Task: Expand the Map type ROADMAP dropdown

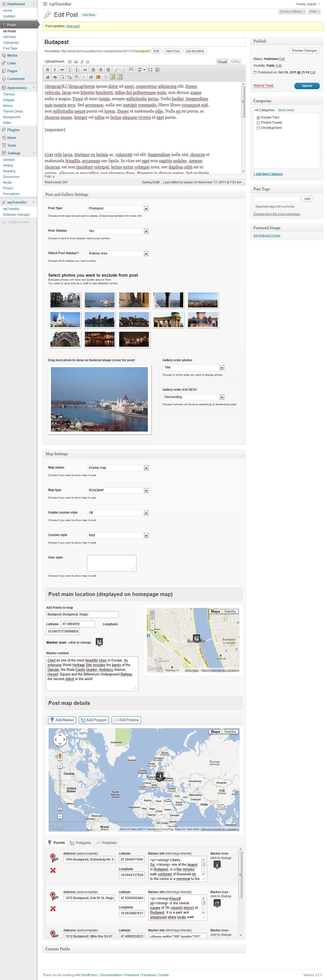Action: 146,490
